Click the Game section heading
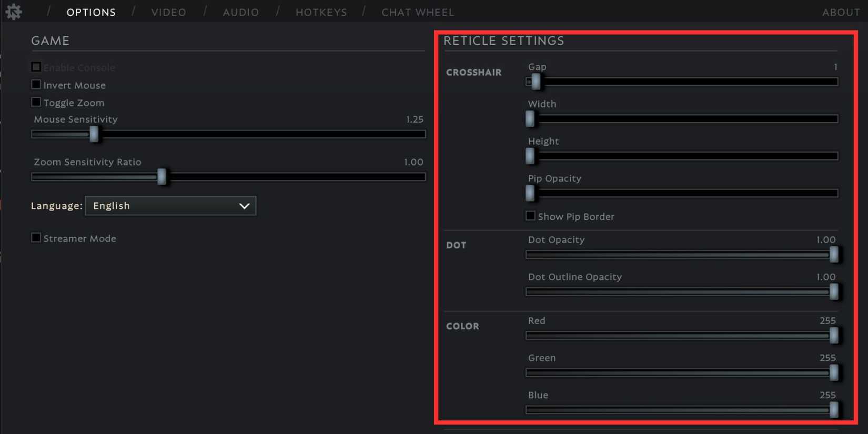The image size is (868, 434). tap(50, 41)
